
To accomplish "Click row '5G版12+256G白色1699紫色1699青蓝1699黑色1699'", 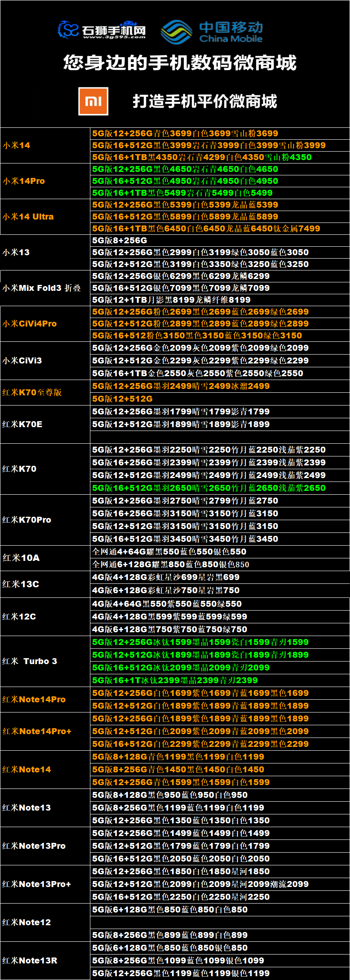I will [220, 693].
